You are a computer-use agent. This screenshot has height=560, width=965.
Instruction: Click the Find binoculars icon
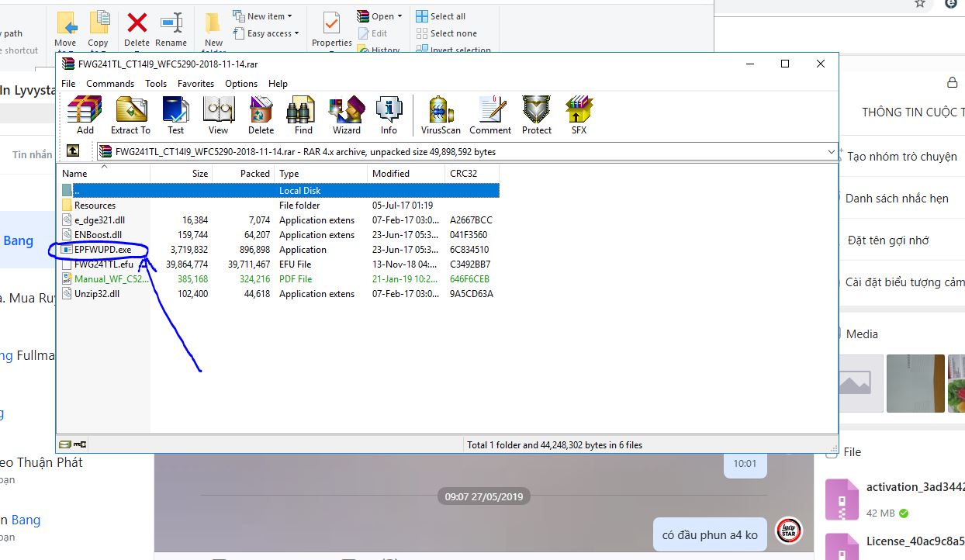coord(303,115)
